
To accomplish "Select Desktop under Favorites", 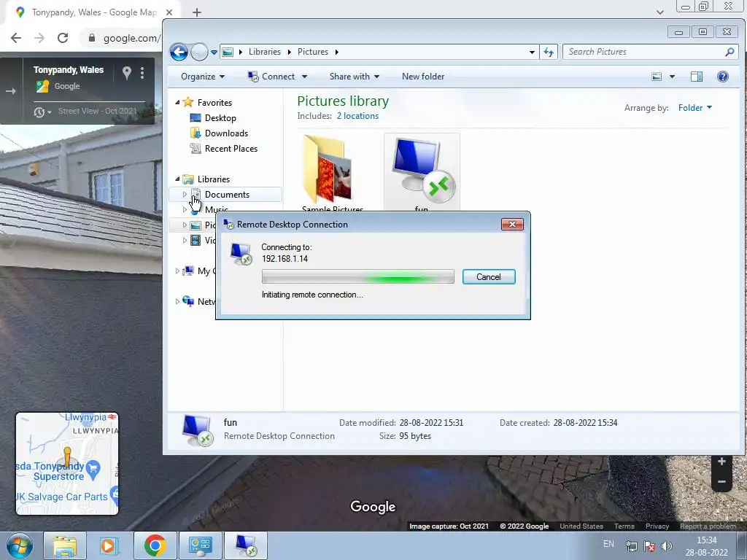I will (220, 118).
